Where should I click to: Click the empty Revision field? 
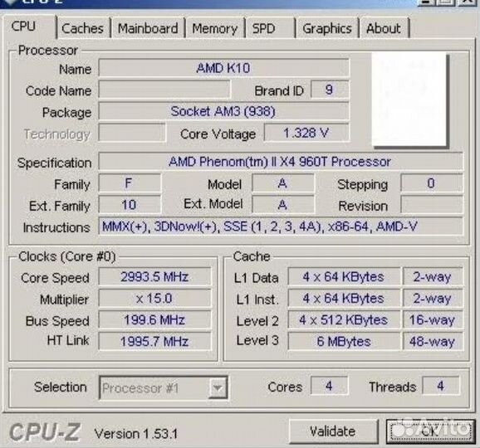[x=431, y=205]
